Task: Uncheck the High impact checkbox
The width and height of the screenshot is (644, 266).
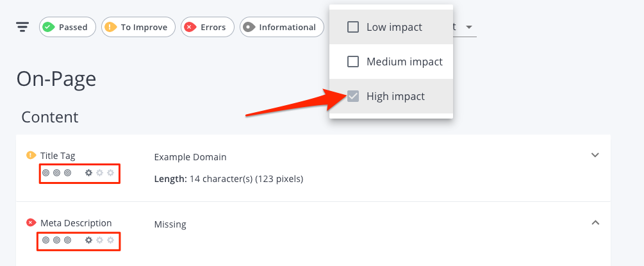Action: 353,96
